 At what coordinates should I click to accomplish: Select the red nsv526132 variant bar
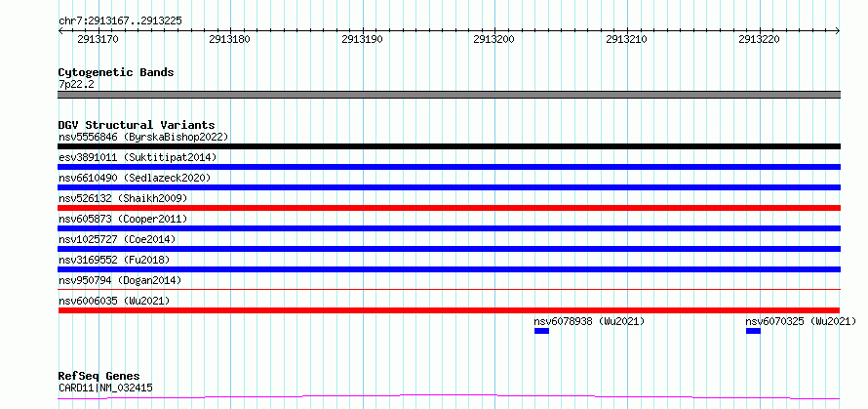[449, 208]
